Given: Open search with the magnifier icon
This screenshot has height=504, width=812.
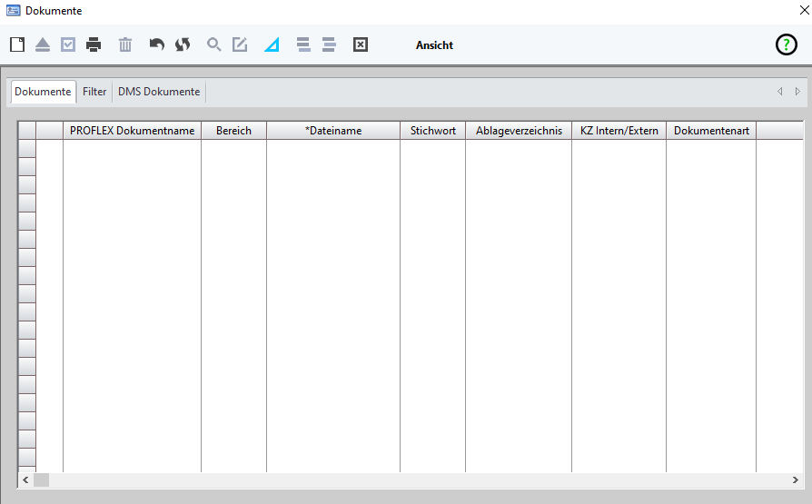Looking at the screenshot, I should coord(214,44).
